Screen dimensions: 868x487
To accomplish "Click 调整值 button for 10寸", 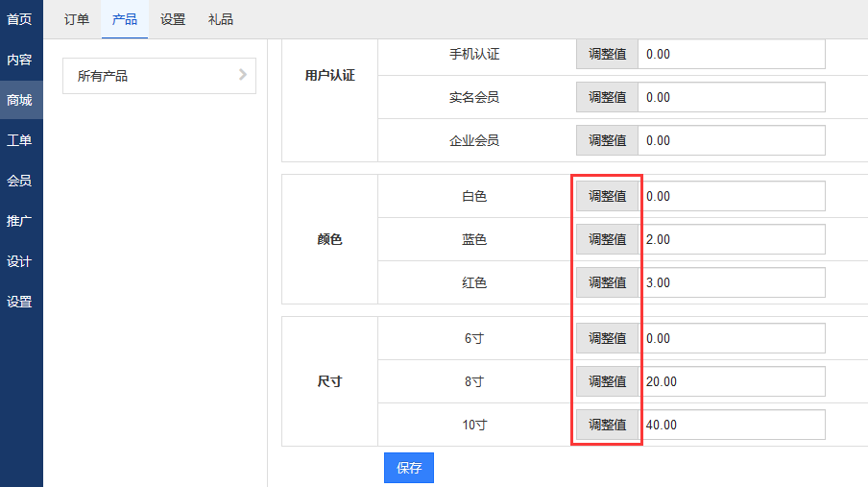I will [607, 425].
